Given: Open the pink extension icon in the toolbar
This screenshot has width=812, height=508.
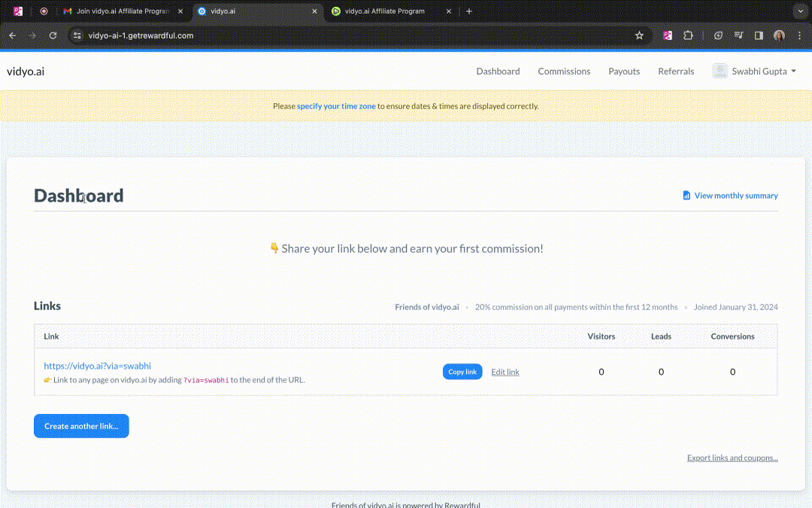Looking at the screenshot, I should (x=668, y=36).
